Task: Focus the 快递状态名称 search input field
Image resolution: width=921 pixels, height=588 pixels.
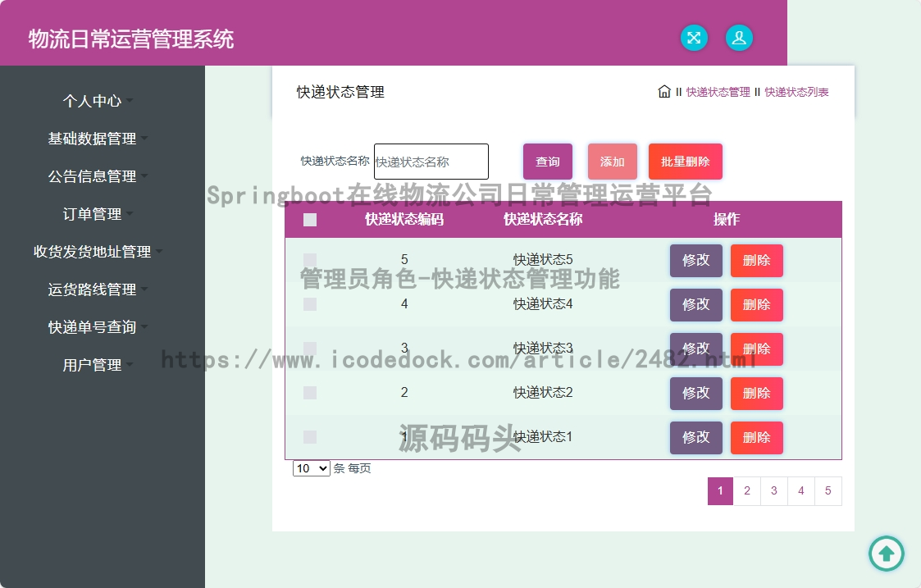Action: point(431,162)
